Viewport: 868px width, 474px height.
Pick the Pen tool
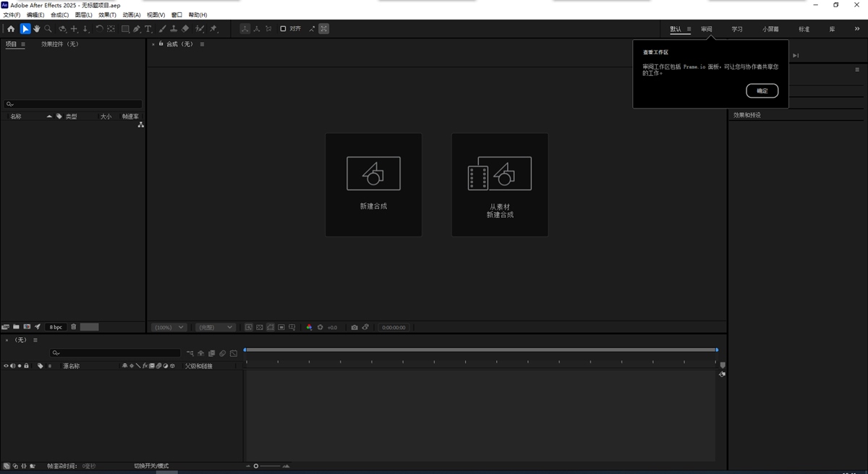(x=137, y=29)
